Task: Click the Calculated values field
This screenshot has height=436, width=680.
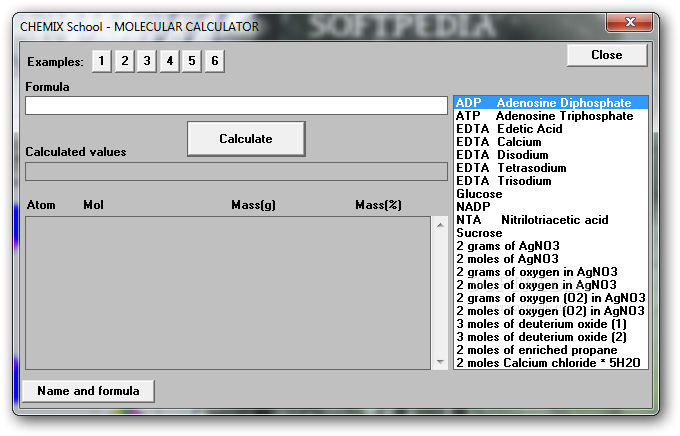Action: pyautogui.click(x=236, y=171)
